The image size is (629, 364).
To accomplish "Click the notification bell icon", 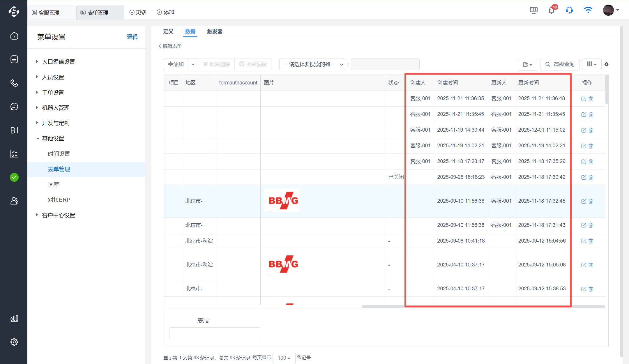I will 551,11.
